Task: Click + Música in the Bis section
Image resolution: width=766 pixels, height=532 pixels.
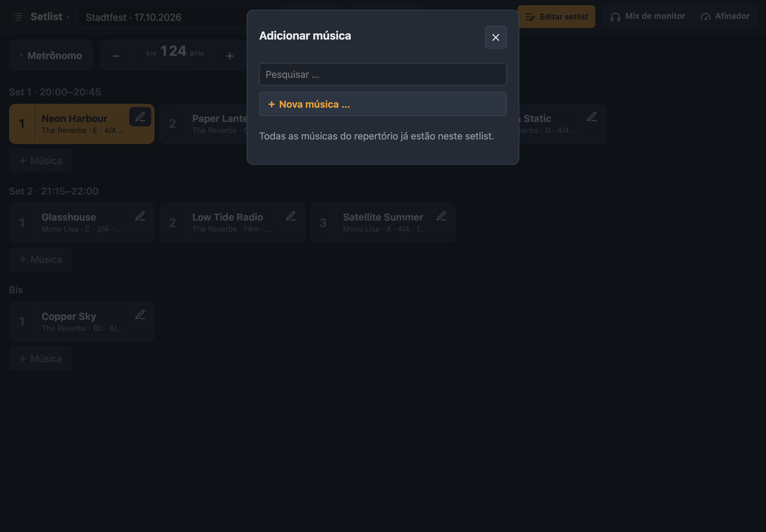Action: (40, 359)
